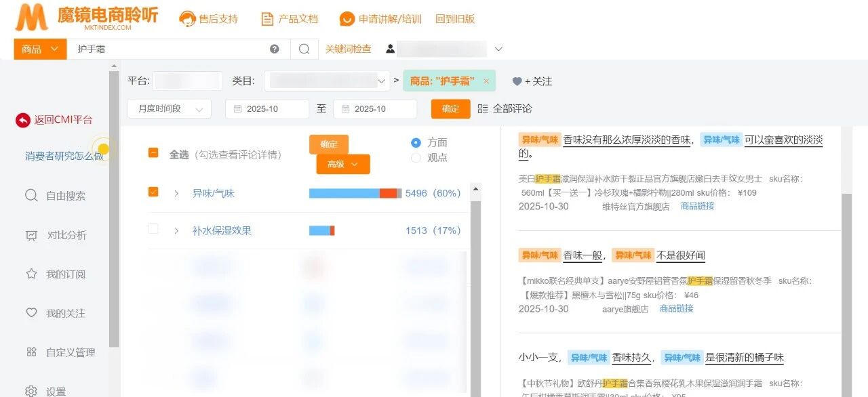The height and width of the screenshot is (397, 868).
Task: Click the 售后支持 headset icon
Action: click(187, 19)
